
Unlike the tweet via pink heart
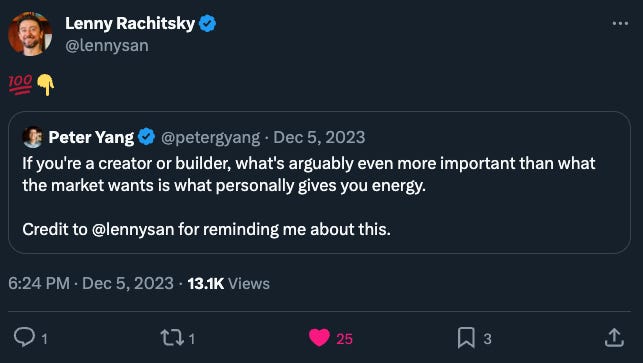pyautogui.click(x=319, y=338)
